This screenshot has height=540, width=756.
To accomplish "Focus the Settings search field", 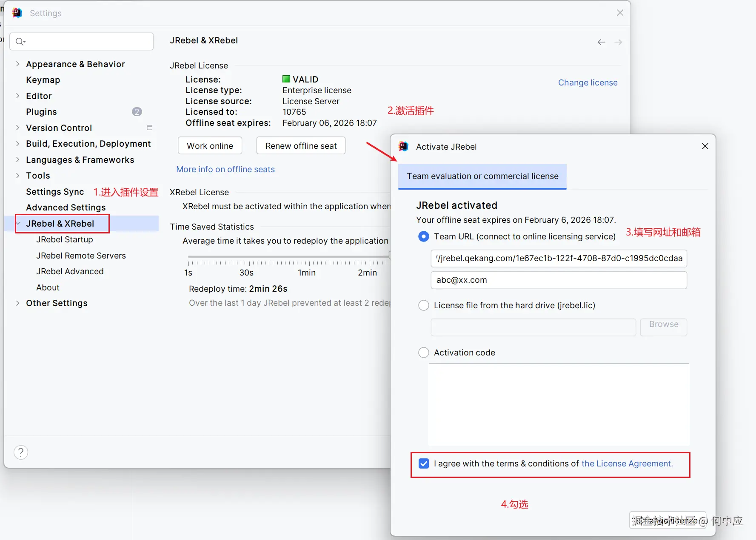I will [x=81, y=41].
